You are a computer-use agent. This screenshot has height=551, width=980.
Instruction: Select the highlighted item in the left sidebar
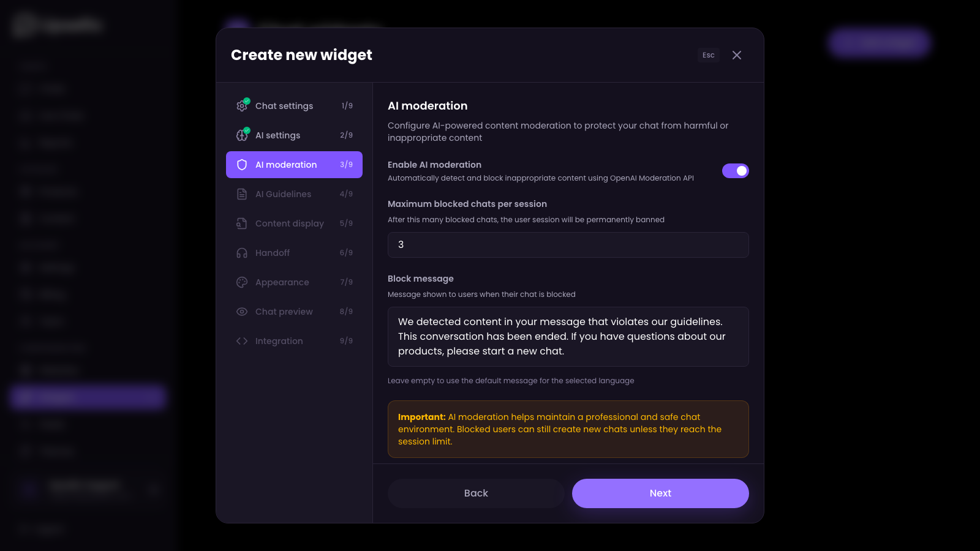(x=86, y=397)
